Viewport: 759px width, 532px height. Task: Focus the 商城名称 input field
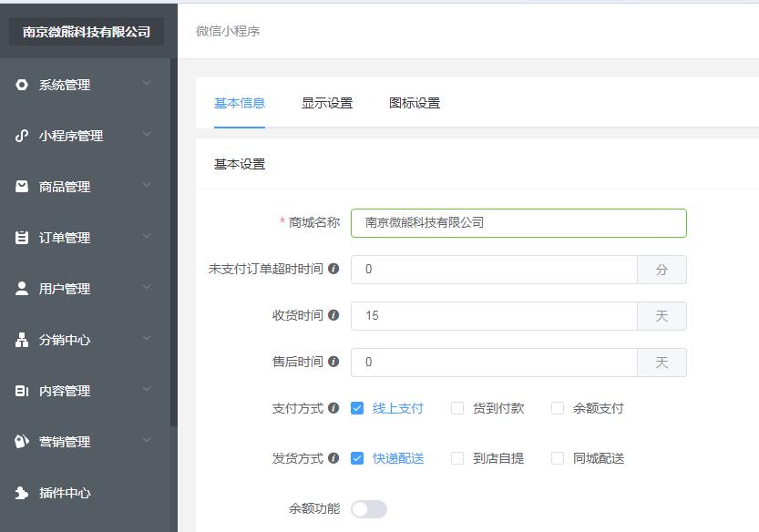[x=518, y=222]
